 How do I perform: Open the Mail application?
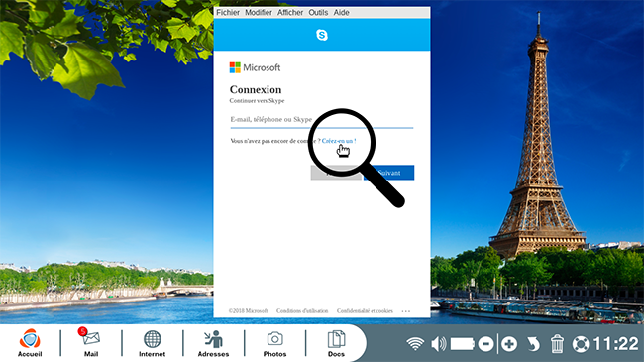91,343
